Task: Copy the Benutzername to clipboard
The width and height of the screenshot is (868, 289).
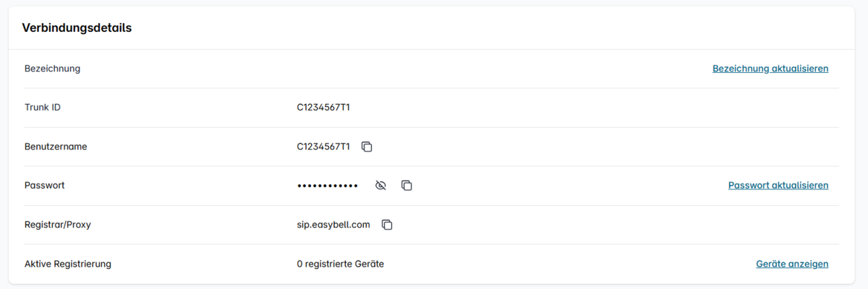Action: 367,147
